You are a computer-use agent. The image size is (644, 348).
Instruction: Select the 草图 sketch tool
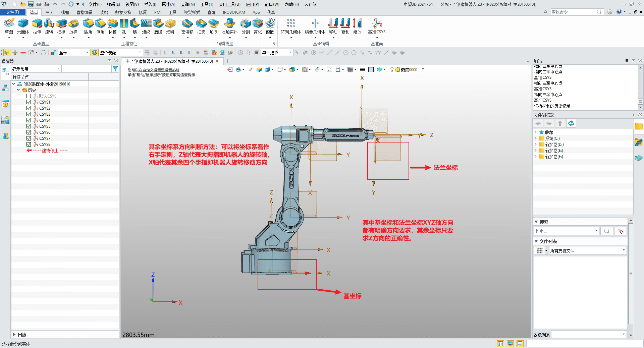pos(9,26)
